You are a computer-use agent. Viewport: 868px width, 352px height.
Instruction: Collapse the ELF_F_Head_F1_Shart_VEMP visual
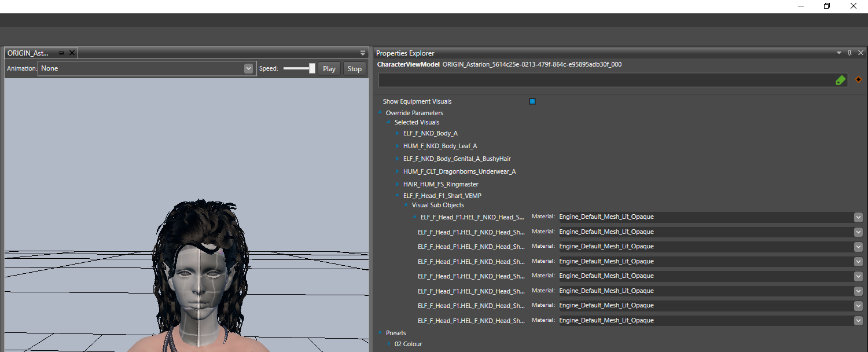[398, 196]
